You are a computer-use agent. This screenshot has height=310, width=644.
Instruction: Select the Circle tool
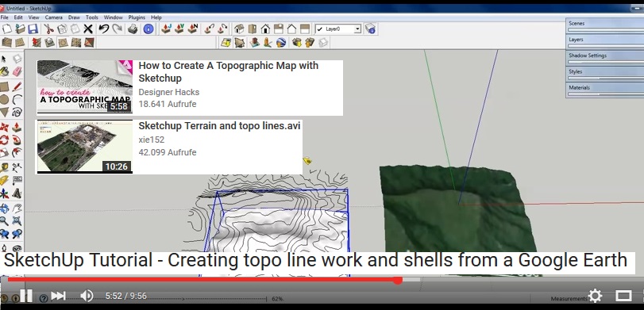[5, 99]
